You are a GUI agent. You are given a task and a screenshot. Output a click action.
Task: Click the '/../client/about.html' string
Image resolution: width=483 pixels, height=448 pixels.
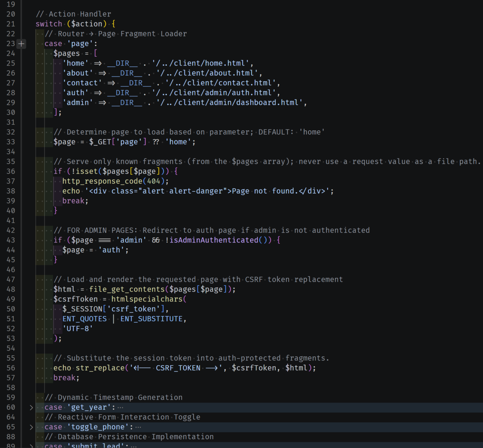[207, 73]
